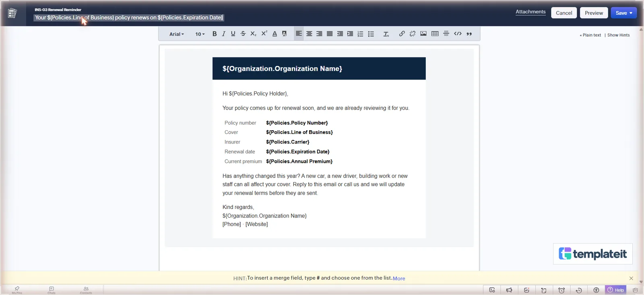The image size is (644, 295).
Task: Insert a table
Action: (x=435, y=34)
